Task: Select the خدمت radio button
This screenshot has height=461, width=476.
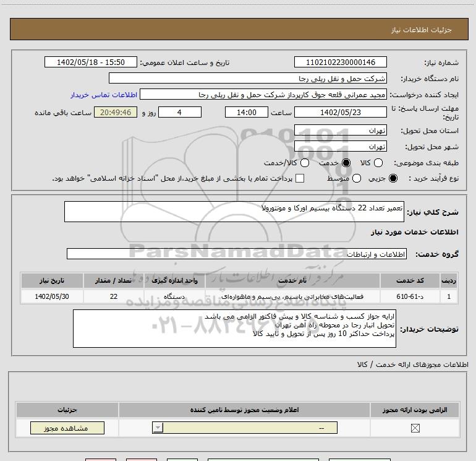Action: (x=346, y=163)
